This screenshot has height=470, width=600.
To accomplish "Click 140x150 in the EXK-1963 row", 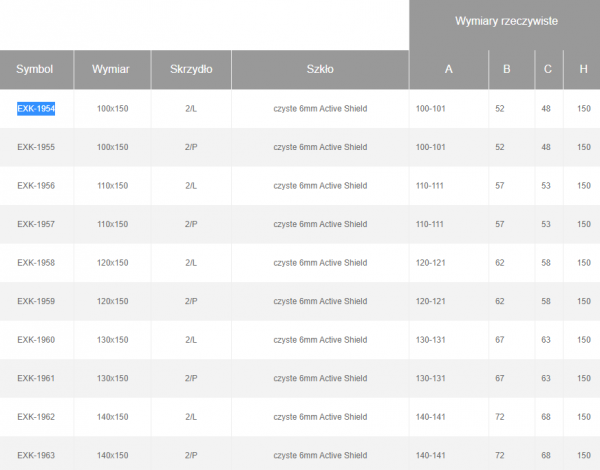I will 112,455.
